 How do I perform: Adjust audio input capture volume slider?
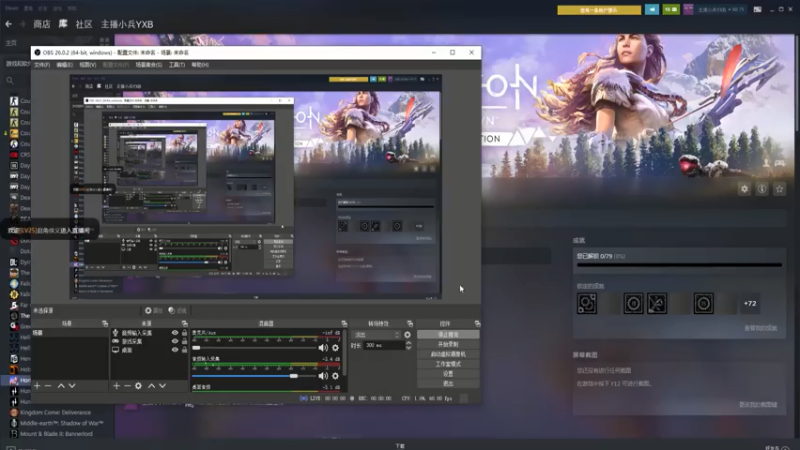pyautogui.click(x=254, y=376)
